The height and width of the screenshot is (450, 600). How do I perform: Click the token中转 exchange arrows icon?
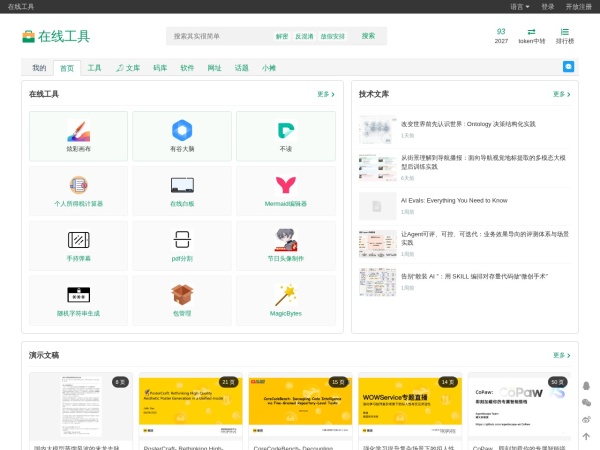pyautogui.click(x=532, y=32)
